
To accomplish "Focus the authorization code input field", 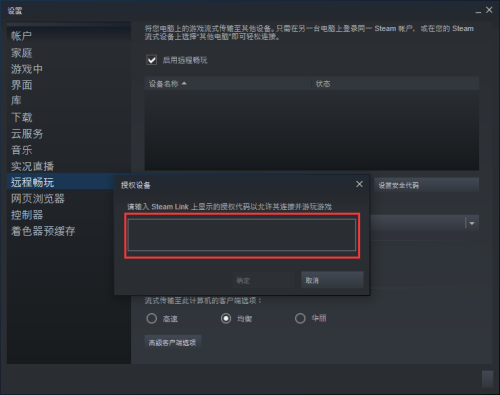I will (x=242, y=235).
